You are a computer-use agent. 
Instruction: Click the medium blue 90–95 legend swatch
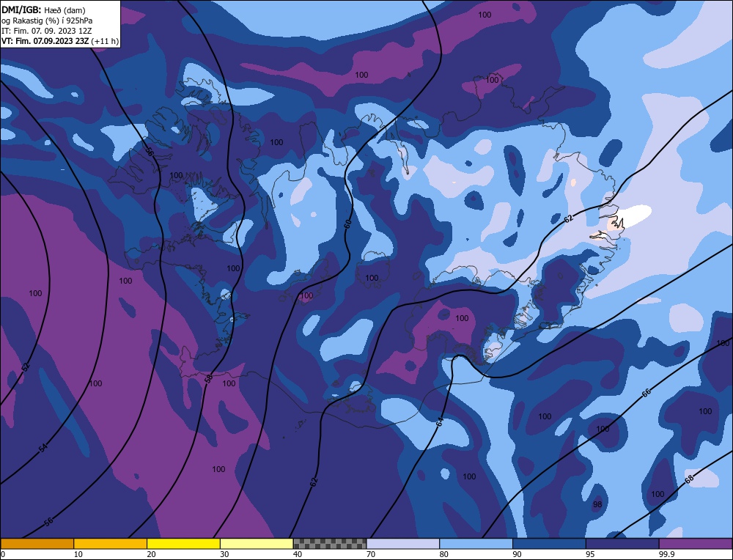point(549,544)
